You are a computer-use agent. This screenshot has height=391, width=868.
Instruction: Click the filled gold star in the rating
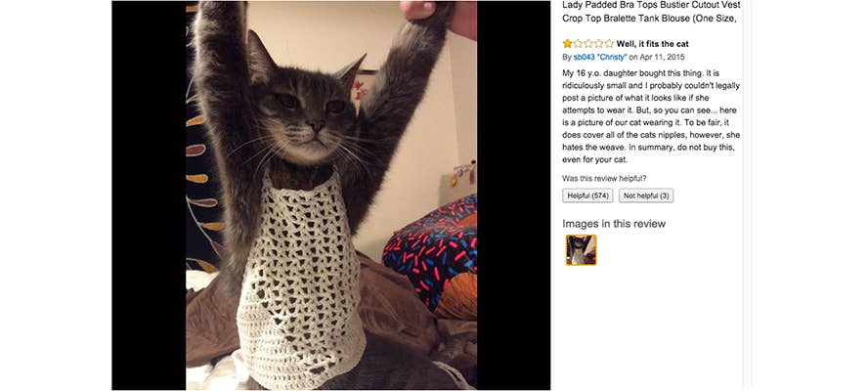click(568, 44)
